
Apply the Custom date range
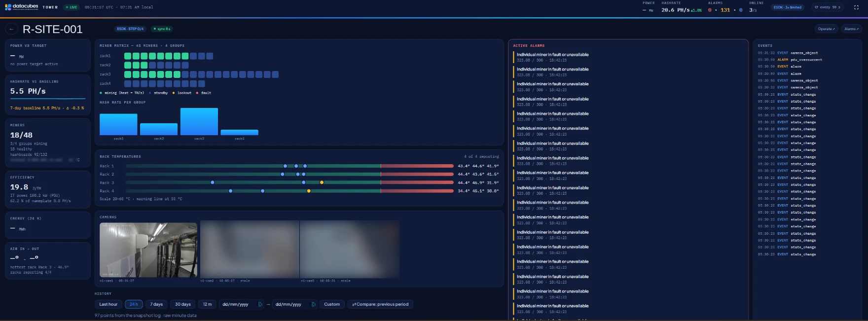(332, 304)
